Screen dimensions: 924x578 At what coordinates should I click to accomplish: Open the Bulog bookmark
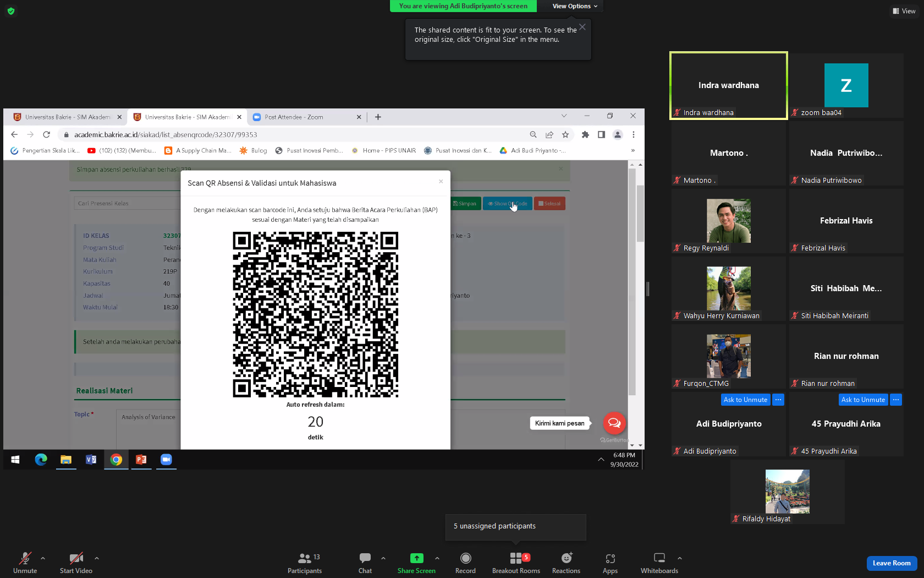(x=253, y=150)
